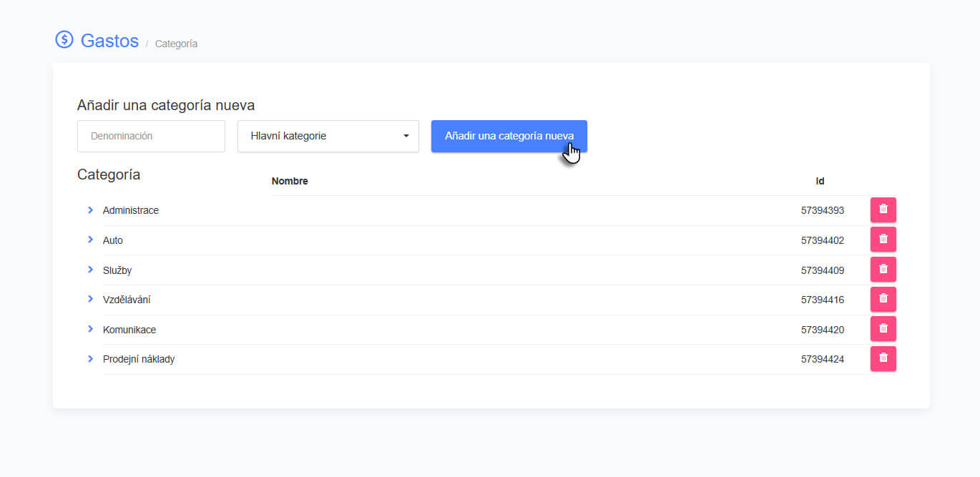
Task: Select the Služby row name
Action: click(117, 270)
